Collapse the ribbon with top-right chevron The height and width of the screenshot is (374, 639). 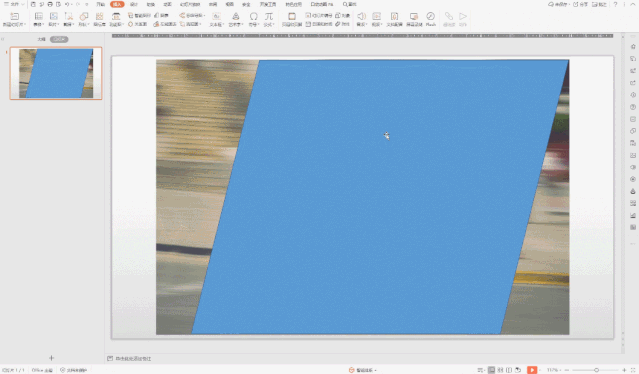(633, 4)
